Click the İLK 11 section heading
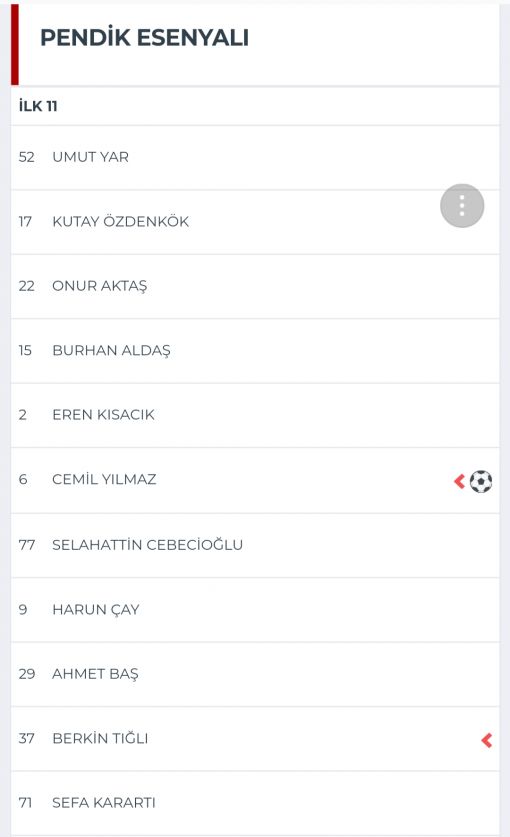510x837 pixels. click(x=38, y=106)
